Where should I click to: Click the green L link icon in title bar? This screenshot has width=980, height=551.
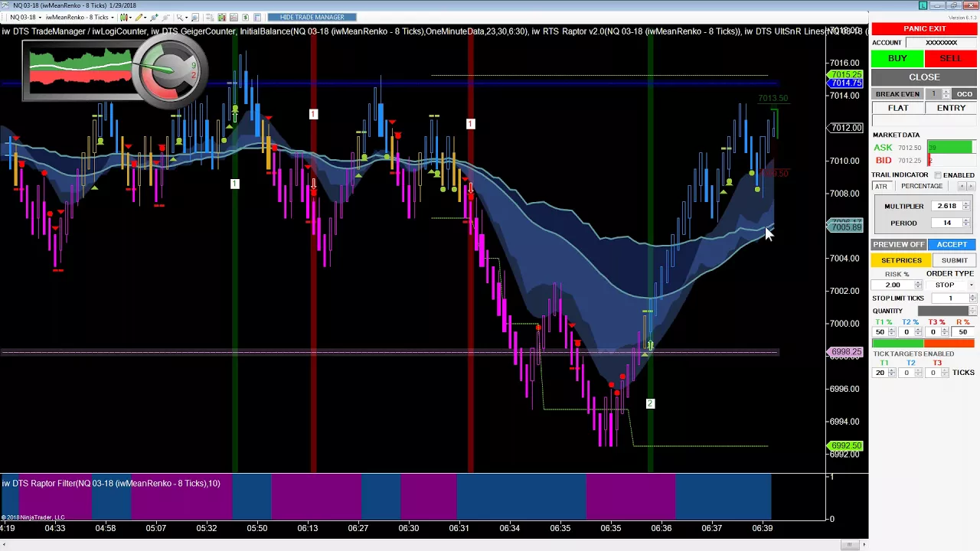(923, 5)
